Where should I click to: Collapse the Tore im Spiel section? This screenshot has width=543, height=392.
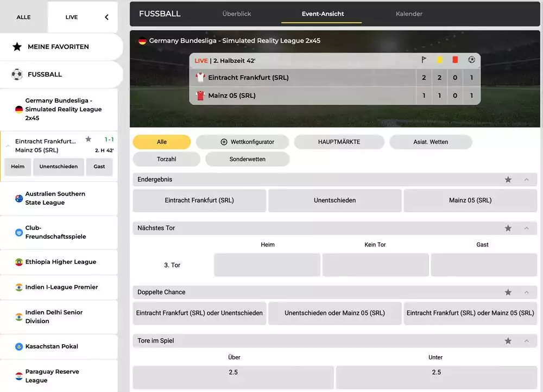[526, 341]
